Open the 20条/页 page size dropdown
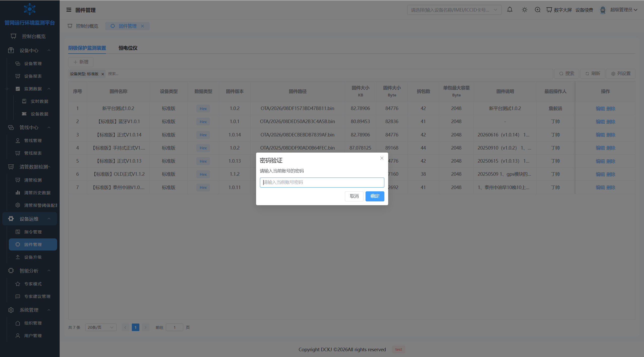This screenshot has height=357, width=644. [x=101, y=327]
